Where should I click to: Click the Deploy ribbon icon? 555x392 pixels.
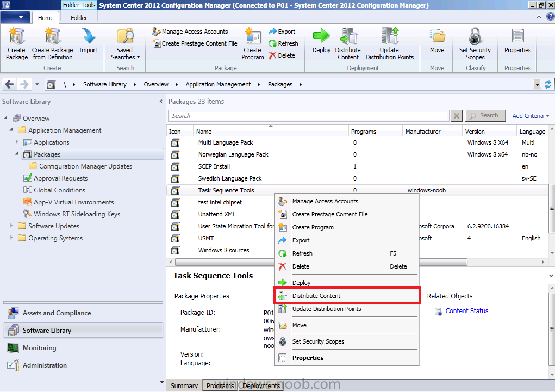coord(321,40)
